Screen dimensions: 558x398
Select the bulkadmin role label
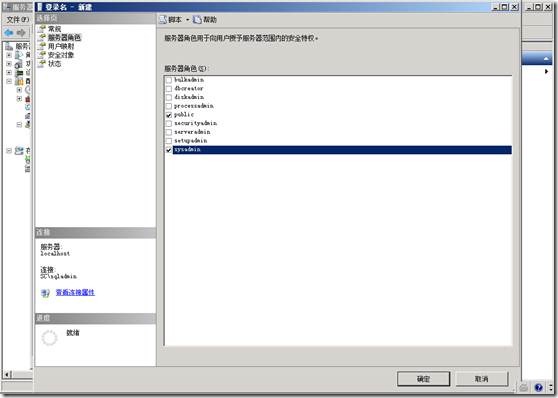[x=189, y=80]
